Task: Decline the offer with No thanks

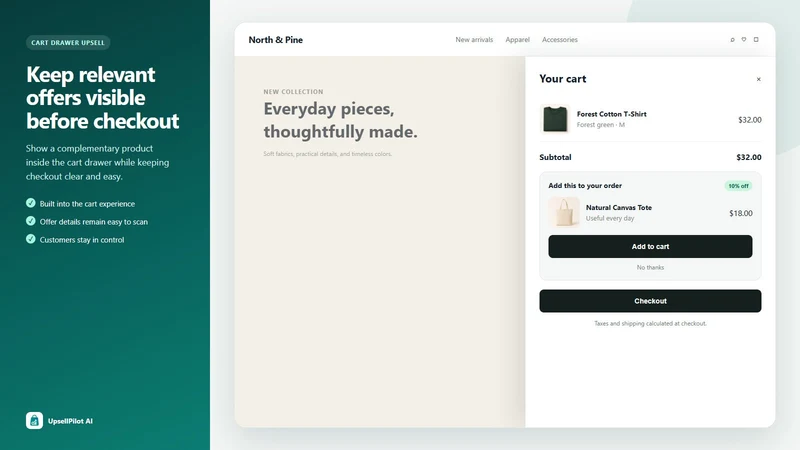Action: coord(650,267)
